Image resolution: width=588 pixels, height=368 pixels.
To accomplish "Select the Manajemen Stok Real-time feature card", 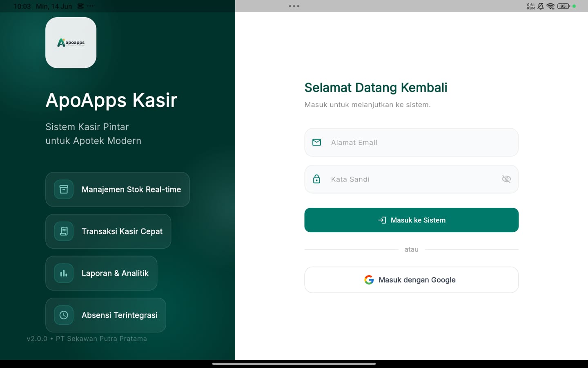I will pyautogui.click(x=118, y=189).
